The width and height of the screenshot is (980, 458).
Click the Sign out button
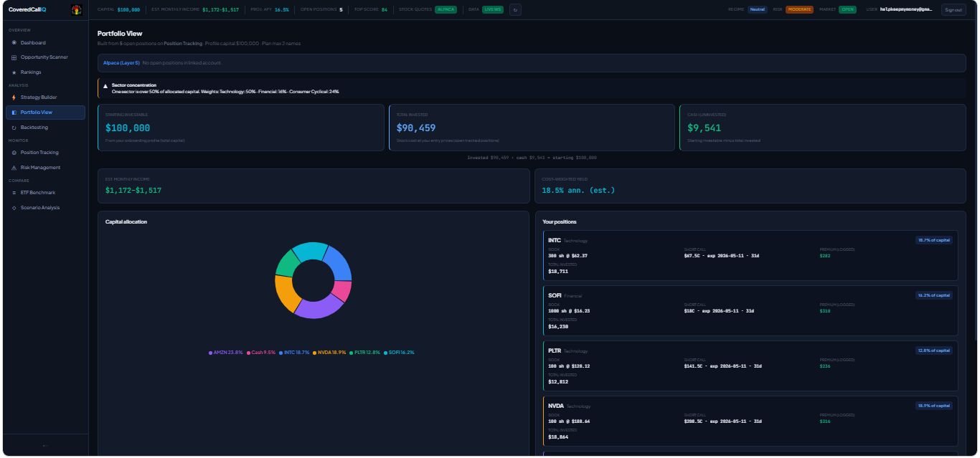pyautogui.click(x=953, y=9)
